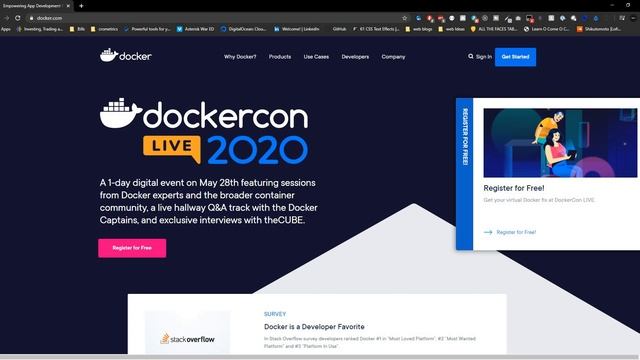
Task: Click the Register for Free! card heading
Action: pos(514,188)
